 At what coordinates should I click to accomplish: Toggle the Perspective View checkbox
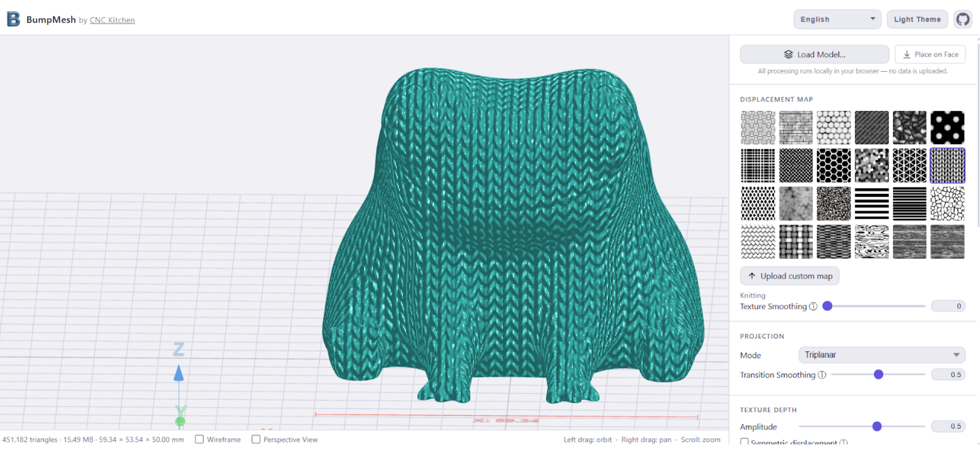coord(256,439)
